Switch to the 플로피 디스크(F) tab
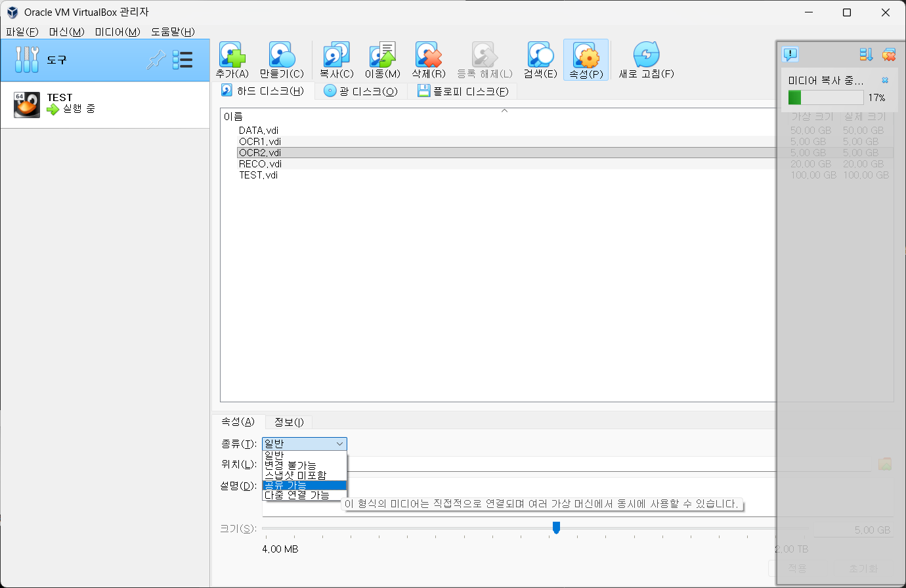The image size is (906, 588). (x=463, y=91)
